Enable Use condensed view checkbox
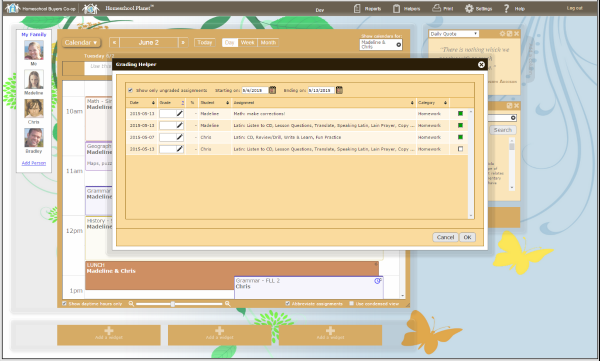Image resolution: width=600 pixels, height=361 pixels. coord(351,304)
